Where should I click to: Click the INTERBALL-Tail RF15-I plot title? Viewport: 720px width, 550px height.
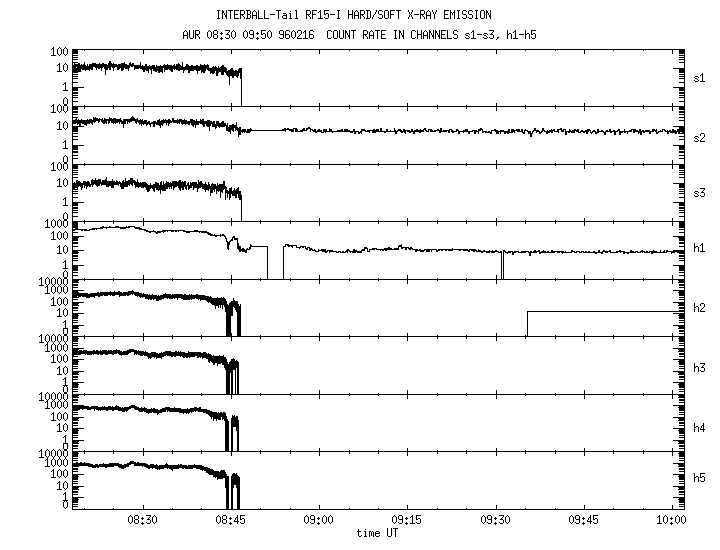[353, 15]
